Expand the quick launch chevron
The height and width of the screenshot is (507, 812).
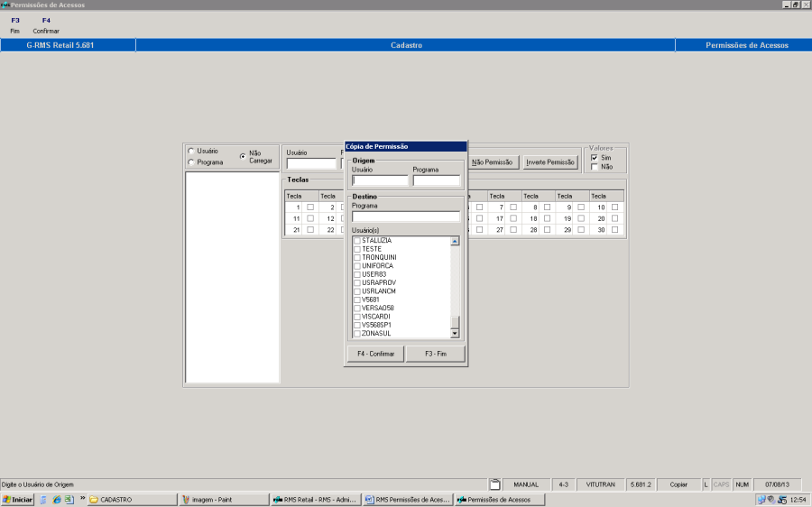[x=82, y=498]
